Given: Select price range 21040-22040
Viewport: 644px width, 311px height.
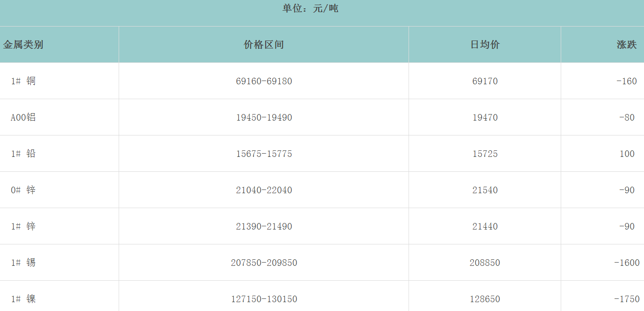Looking at the screenshot, I should coord(264,190).
